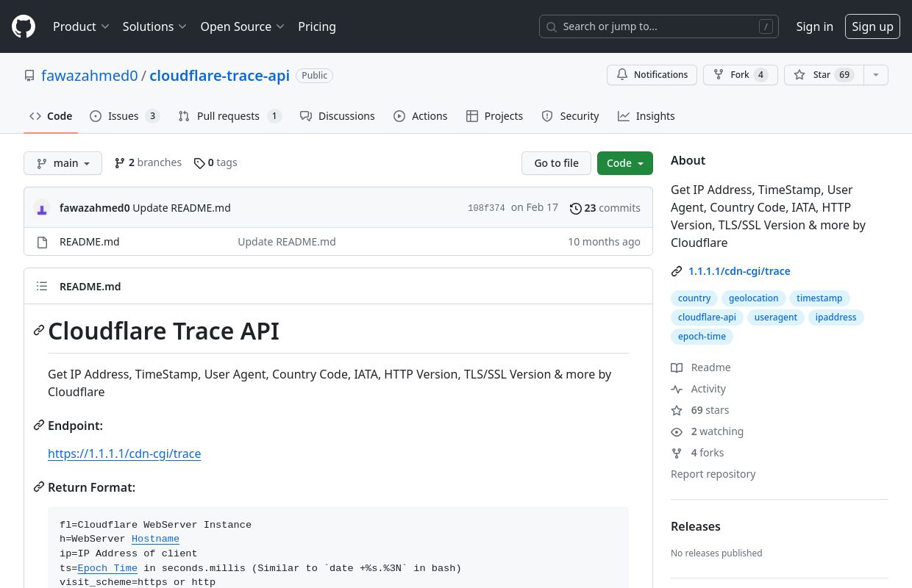
Task: Open the README.md file in list
Action: (x=89, y=242)
